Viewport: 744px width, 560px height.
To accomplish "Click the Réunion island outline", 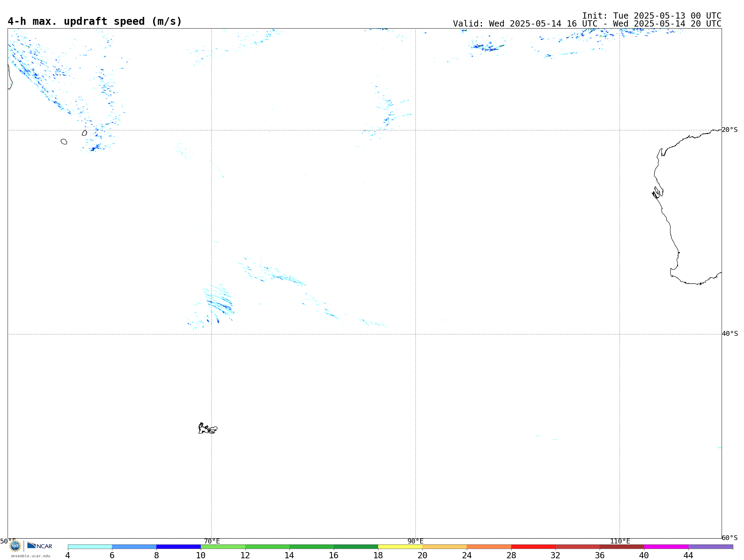I will point(64,142).
